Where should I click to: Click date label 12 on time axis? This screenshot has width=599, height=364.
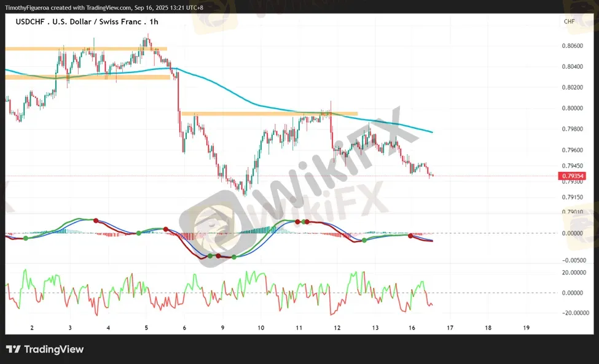click(x=337, y=328)
